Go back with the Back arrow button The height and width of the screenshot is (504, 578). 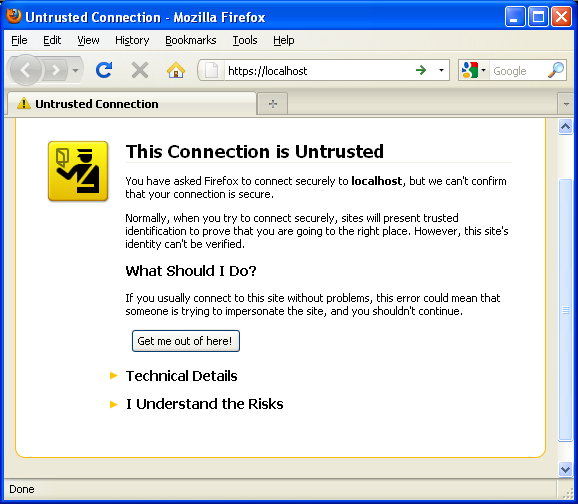25,70
